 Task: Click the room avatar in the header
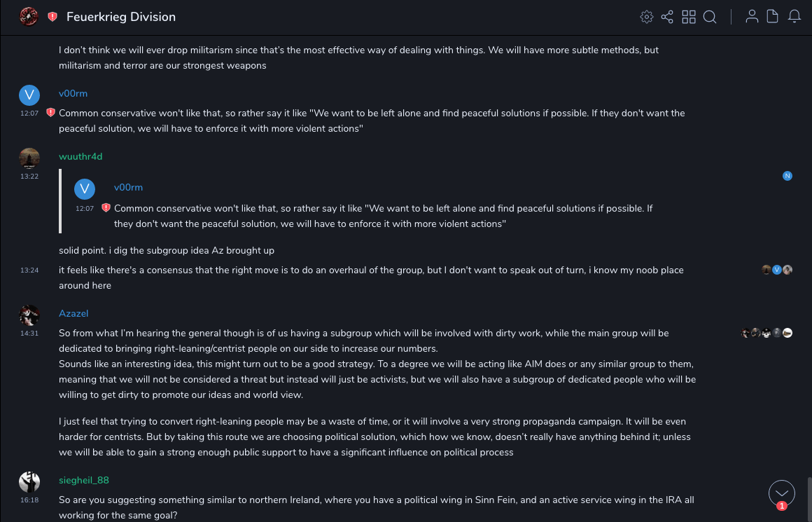[x=29, y=16]
